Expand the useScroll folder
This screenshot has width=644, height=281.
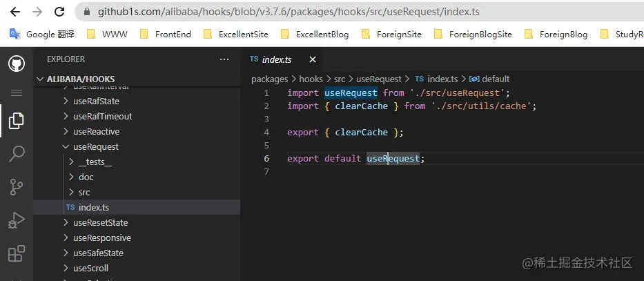click(x=137, y=269)
